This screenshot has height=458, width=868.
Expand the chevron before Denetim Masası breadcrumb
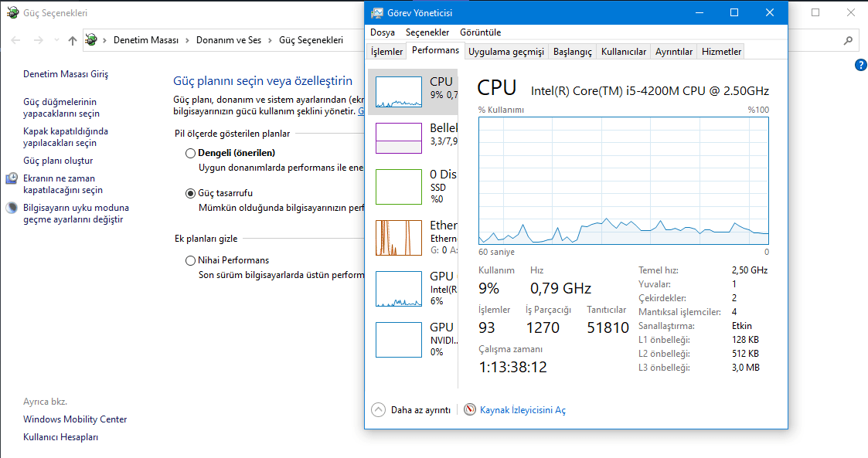pos(105,40)
